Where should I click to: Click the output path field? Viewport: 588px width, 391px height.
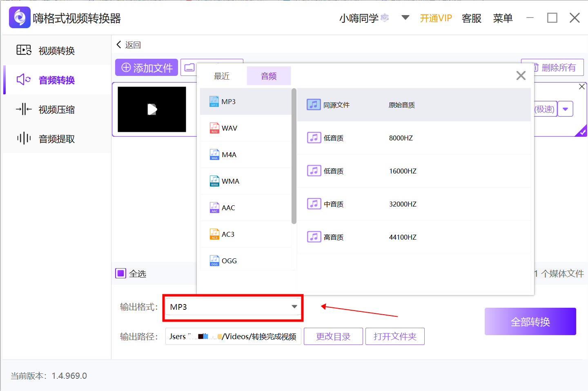click(x=233, y=336)
